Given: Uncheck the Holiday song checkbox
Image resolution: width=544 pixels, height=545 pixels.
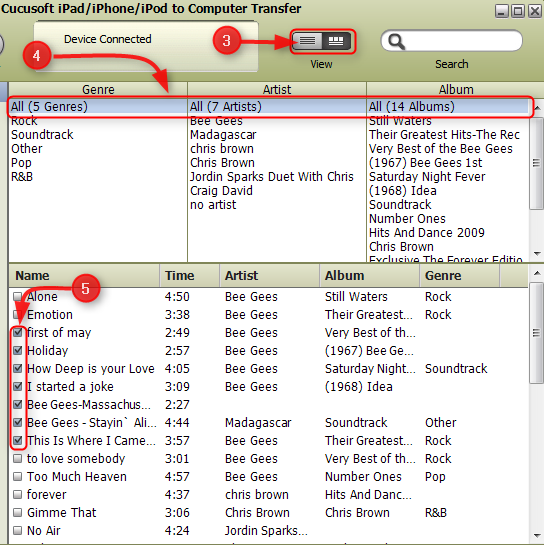Looking at the screenshot, I should point(17,350).
